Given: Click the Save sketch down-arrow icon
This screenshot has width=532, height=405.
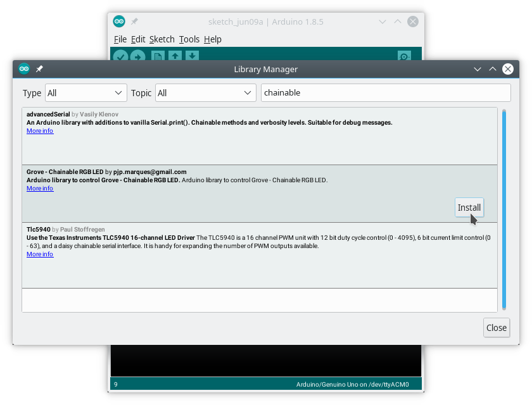Looking at the screenshot, I should (x=192, y=56).
